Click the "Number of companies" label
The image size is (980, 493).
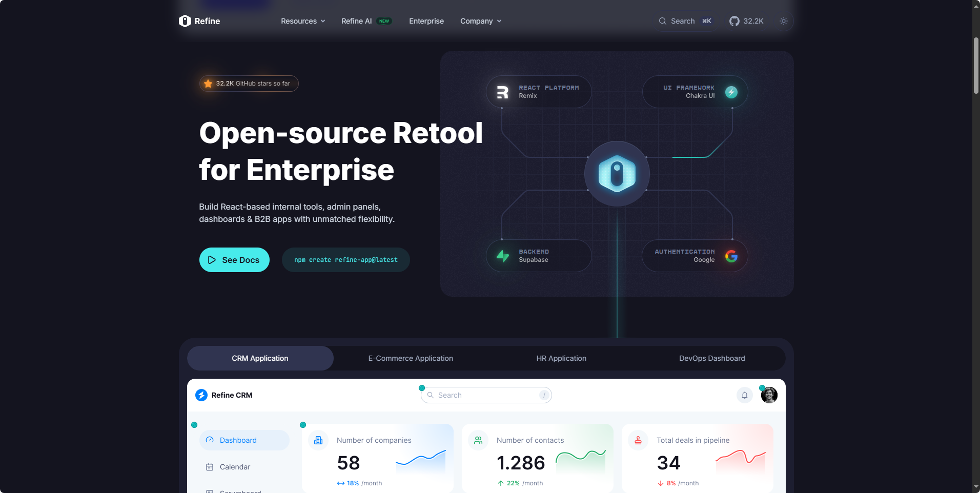[x=374, y=440]
